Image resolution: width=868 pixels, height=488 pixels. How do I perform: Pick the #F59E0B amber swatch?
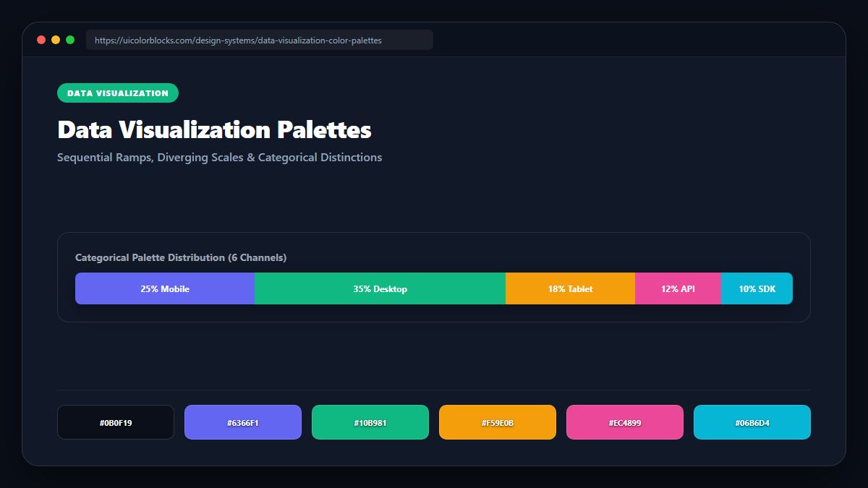point(498,422)
